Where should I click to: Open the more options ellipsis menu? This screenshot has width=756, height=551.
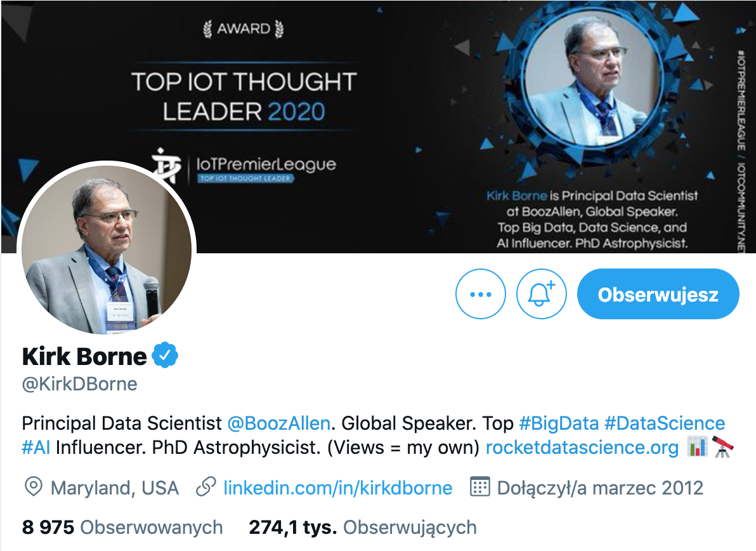[x=480, y=294]
